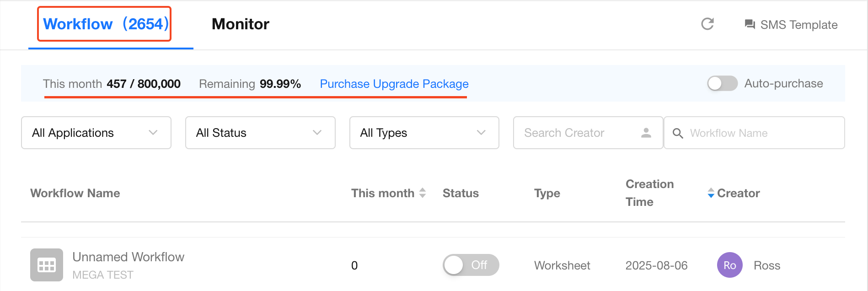Image resolution: width=868 pixels, height=291 pixels.
Task: Select the Workflow (2654) tab
Action: 105,24
